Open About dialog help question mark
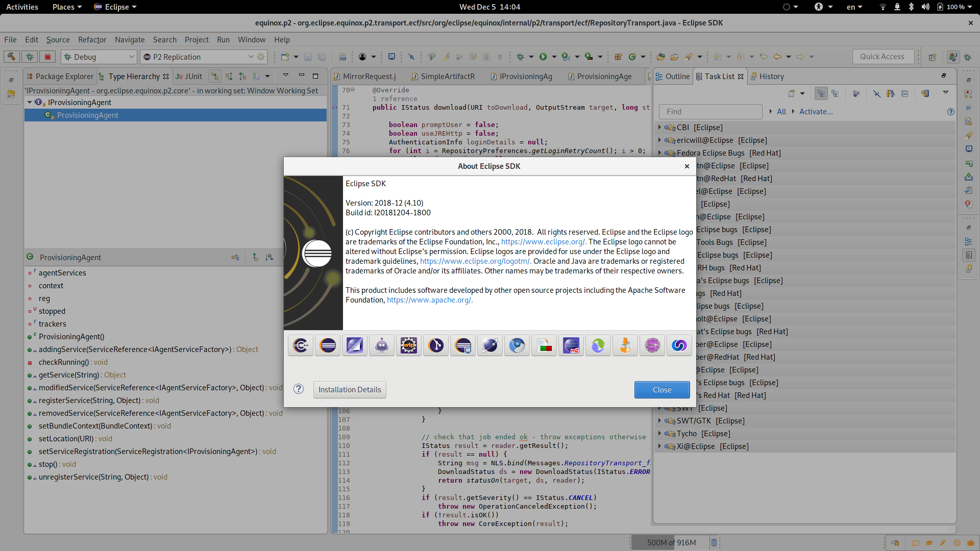980x551 pixels. pyautogui.click(x=299, y=389)
